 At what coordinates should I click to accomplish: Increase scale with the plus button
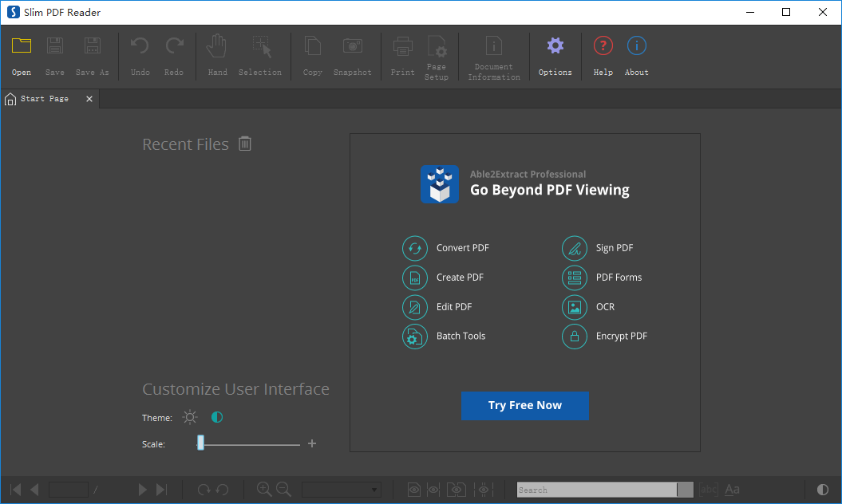coord(312,443)
